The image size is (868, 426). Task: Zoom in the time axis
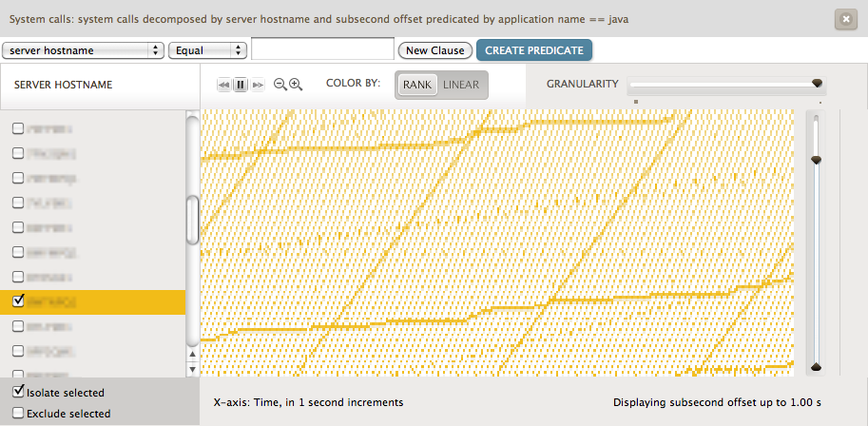pos(296,85)
